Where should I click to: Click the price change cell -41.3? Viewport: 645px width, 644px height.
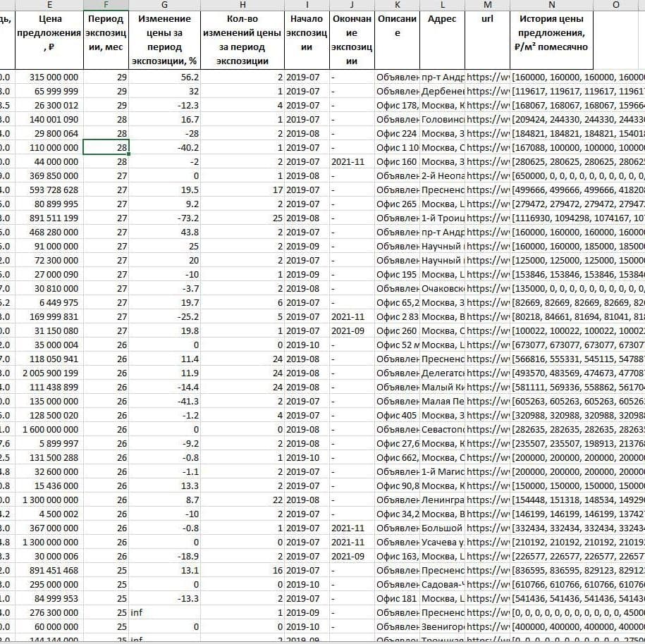click(x=164, y=401)
